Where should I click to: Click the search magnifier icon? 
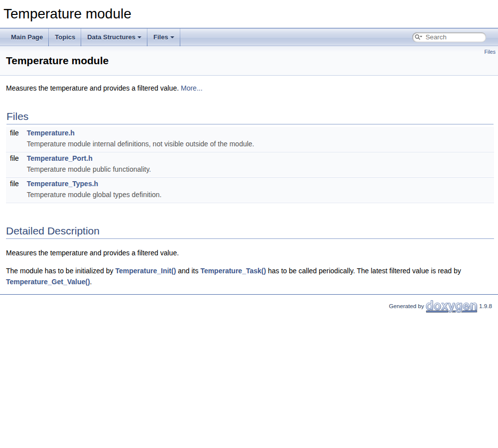[x=418, y=37]
